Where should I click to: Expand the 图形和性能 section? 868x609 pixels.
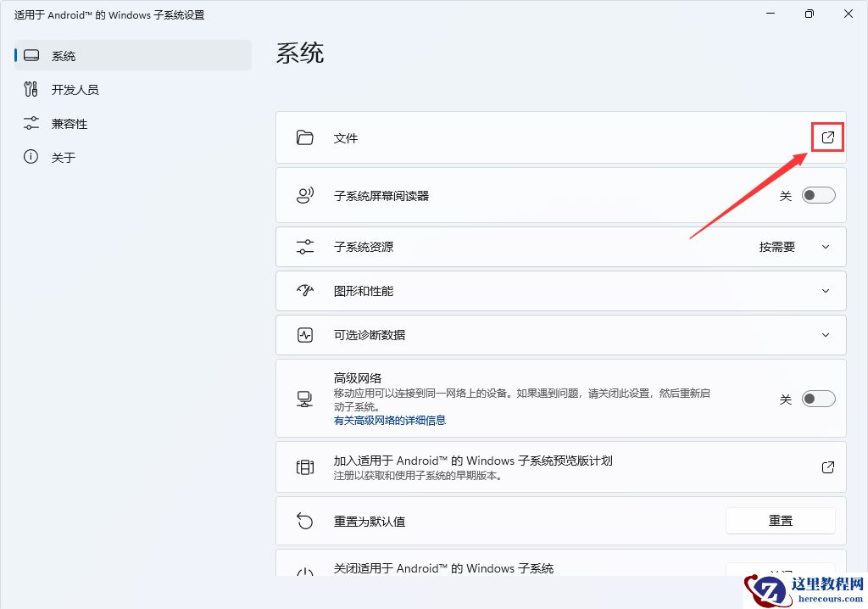(x=826, y=290)
